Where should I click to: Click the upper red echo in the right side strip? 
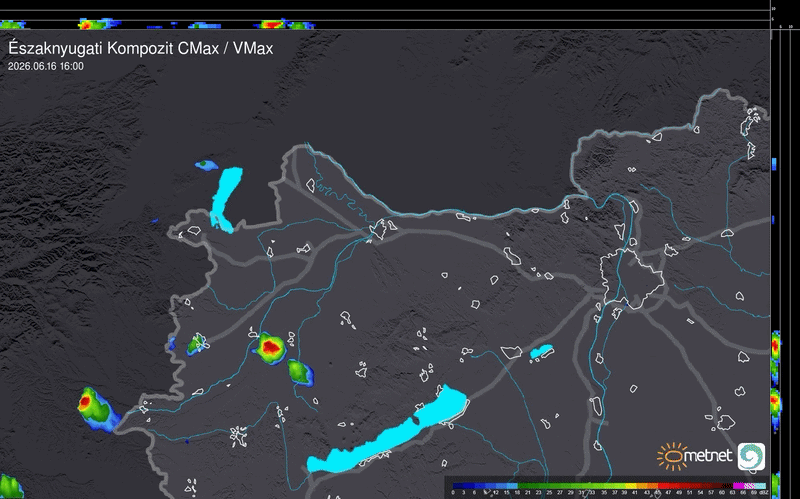tap(776, 346)
